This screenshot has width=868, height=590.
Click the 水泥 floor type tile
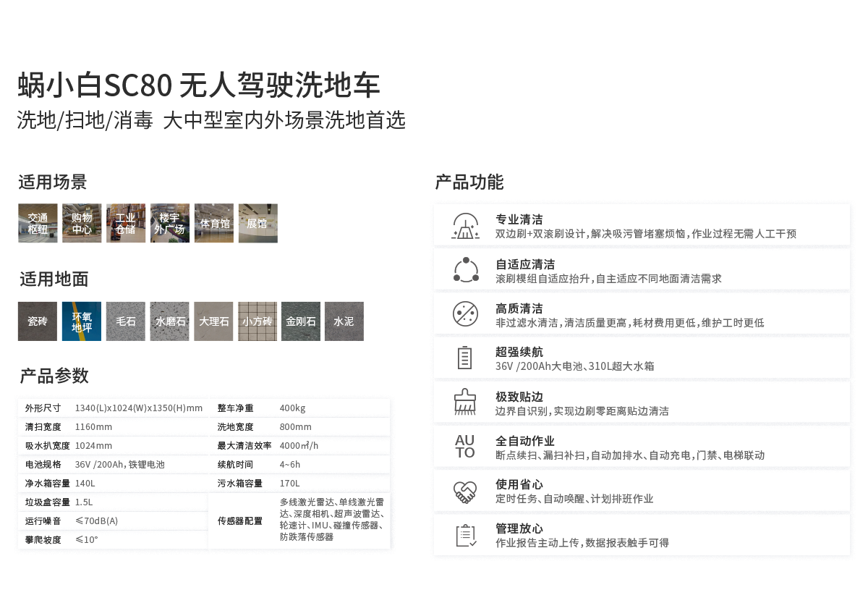(344, 321)
